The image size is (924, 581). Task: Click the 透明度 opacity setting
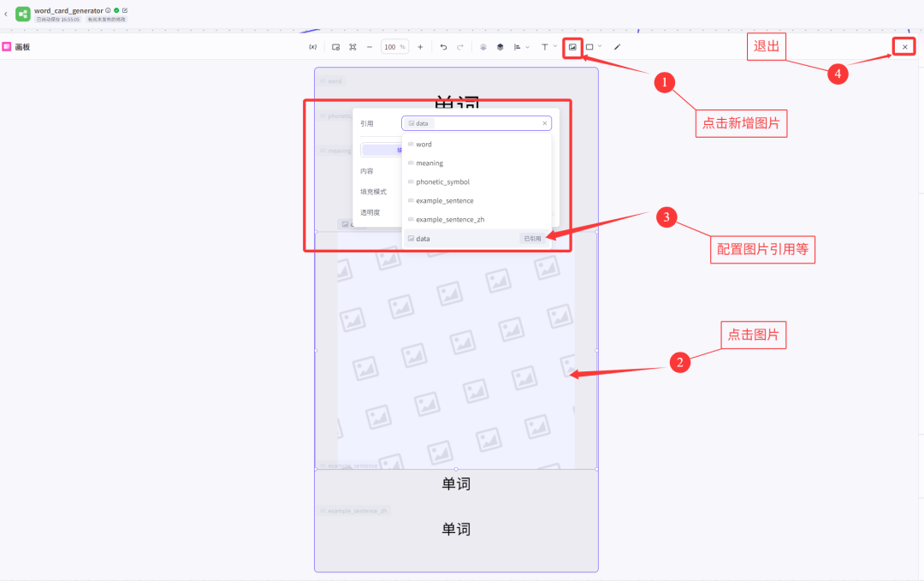pyautogui.click(x=369, y=211)
